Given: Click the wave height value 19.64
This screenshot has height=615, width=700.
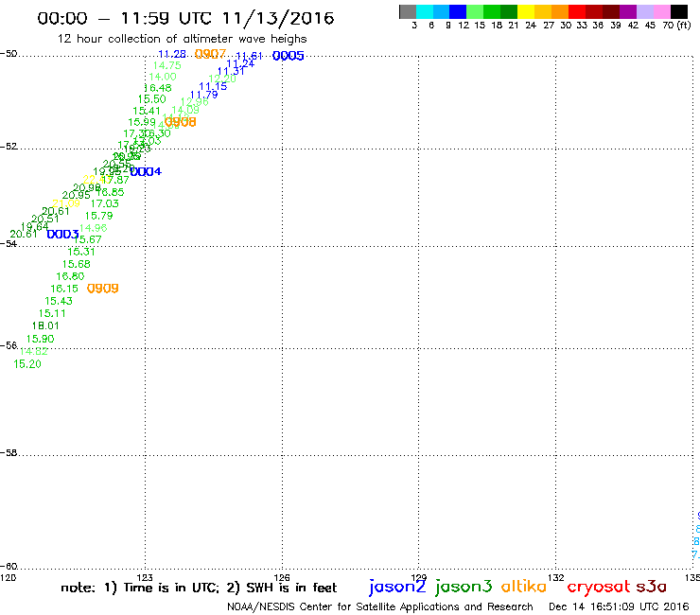Looking at the screenshot, I should 35,227.
